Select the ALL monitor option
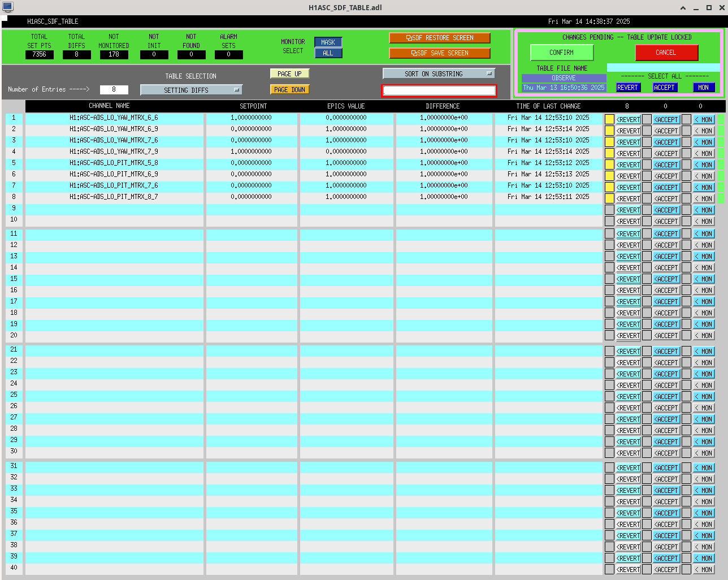 click(328, 53)
